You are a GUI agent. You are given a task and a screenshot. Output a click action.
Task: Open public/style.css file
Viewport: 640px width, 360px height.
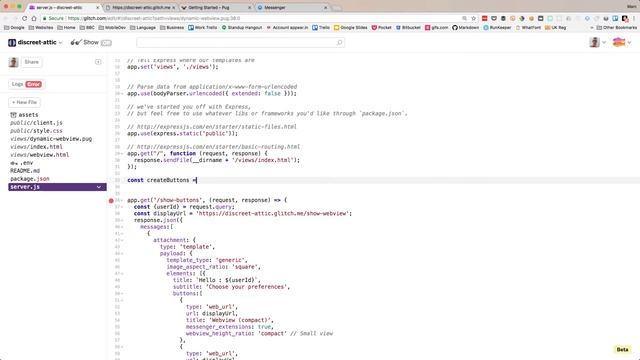click(36, 131)
